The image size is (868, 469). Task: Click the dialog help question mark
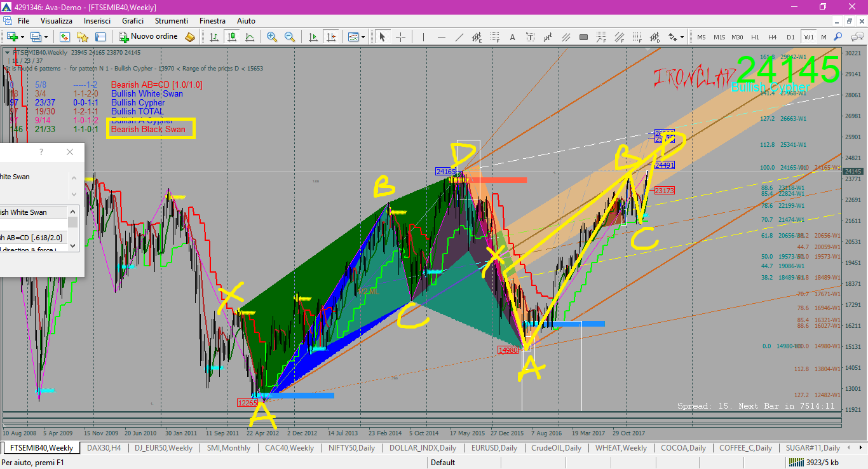41,152
